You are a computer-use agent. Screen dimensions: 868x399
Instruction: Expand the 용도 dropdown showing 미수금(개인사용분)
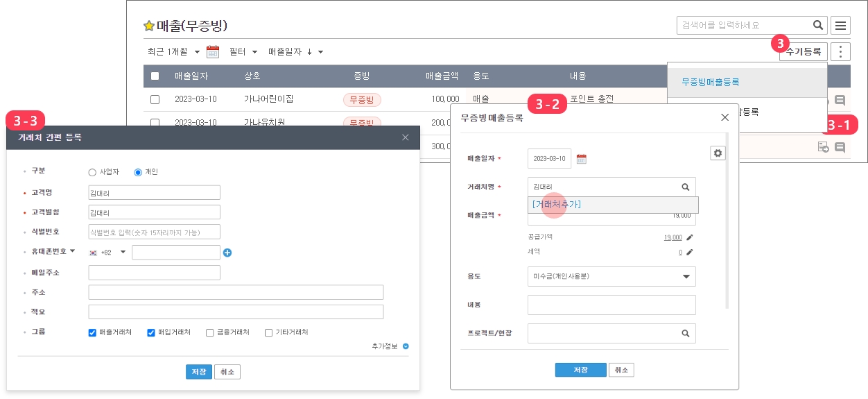point(686,276)
